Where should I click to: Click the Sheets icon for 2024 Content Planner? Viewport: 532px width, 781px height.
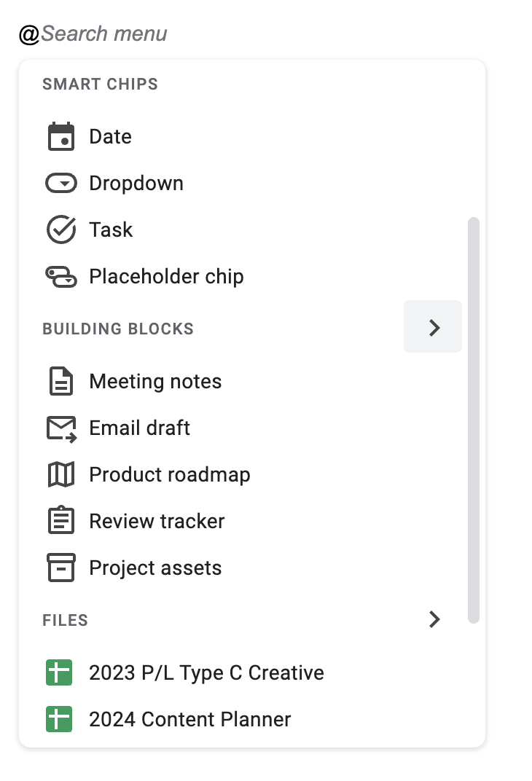point(59,720)
